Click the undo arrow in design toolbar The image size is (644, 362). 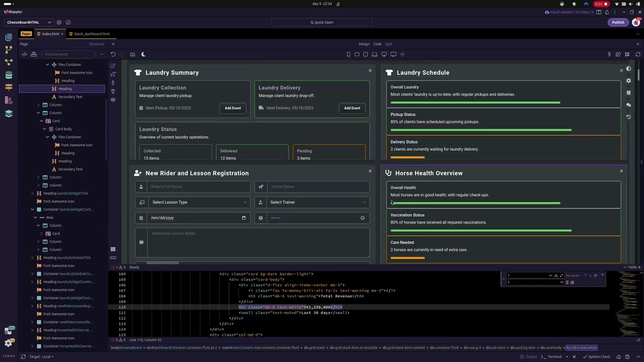113,54
